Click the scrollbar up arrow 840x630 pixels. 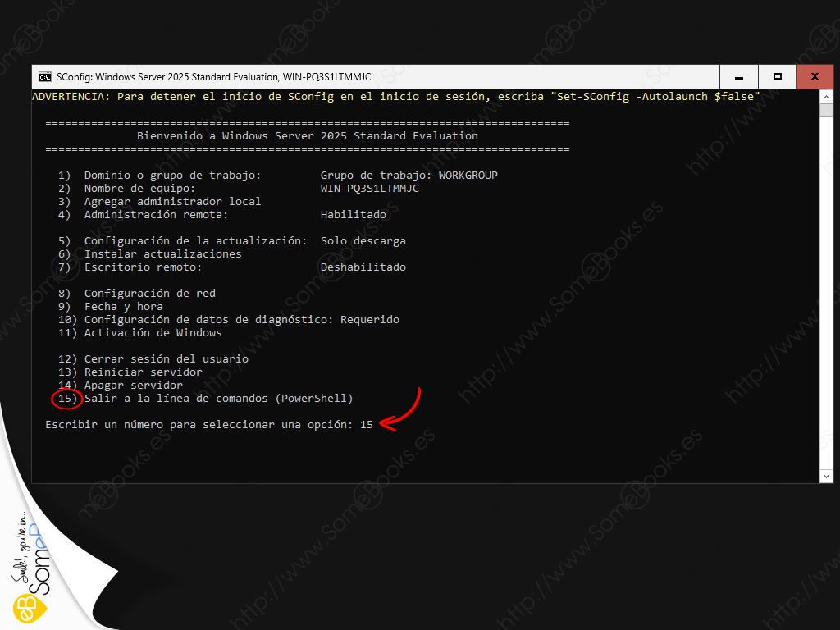pos(827,97)
